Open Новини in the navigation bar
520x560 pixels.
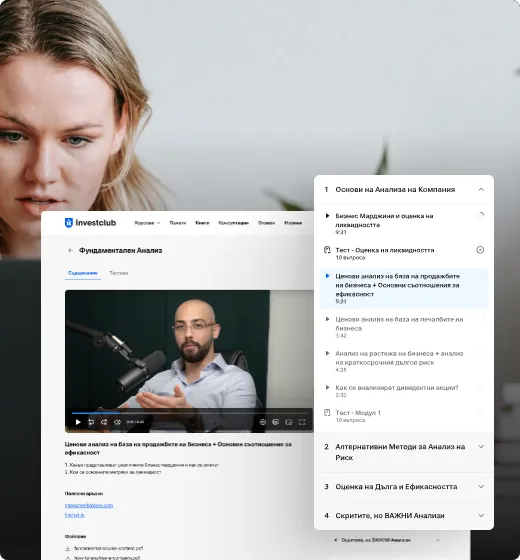293,223
